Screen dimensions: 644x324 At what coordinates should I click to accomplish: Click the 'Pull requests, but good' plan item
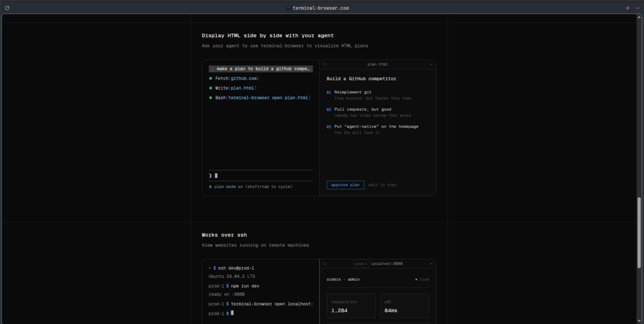click(x=363, y=110)
